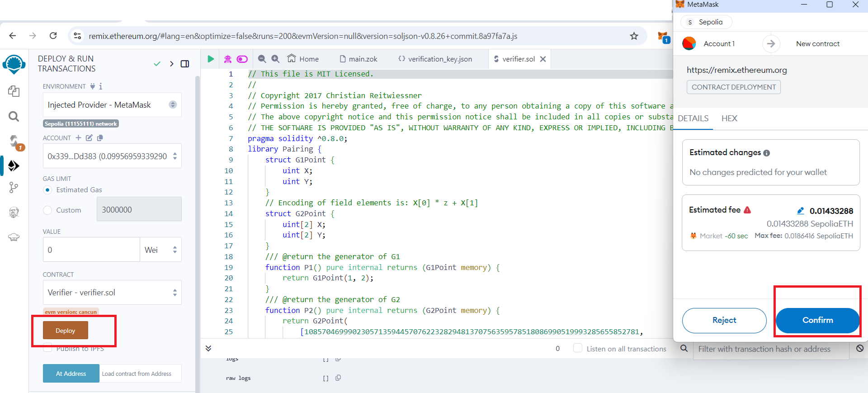Click sign message edit icon
The width and height of the screenshot is (868, 393).
coord(89,137)
